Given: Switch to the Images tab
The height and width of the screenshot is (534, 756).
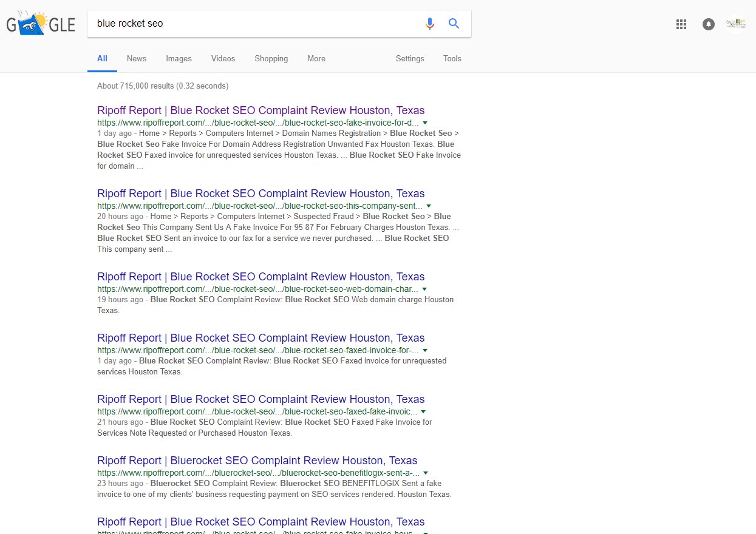Looking at the screenshot, I should tap(179, 59).
